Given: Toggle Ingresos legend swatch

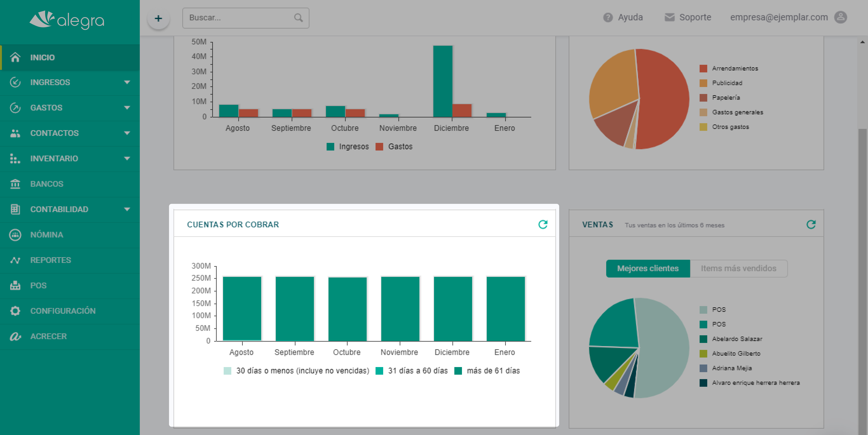Looking at the screenshot, I should 331,147.
